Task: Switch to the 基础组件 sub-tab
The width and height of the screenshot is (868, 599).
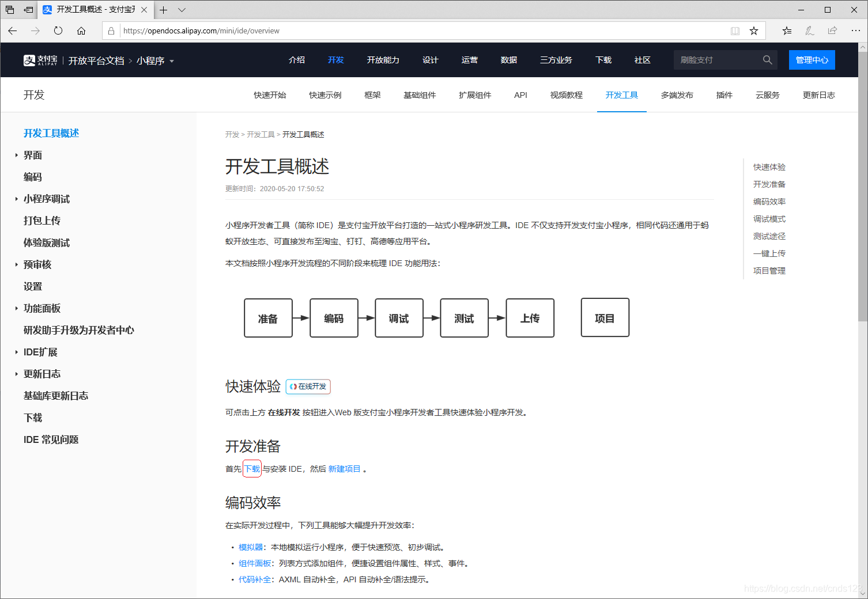Action: click(420, 95)
